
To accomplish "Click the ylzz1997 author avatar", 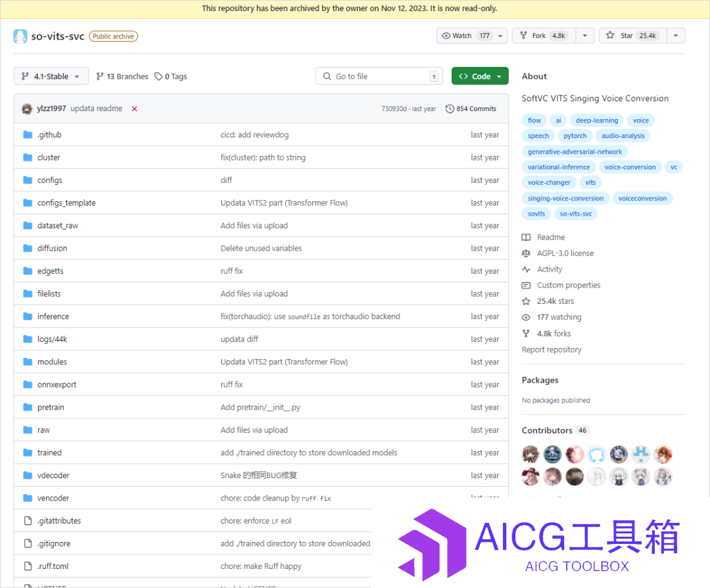I will [27, 109].
